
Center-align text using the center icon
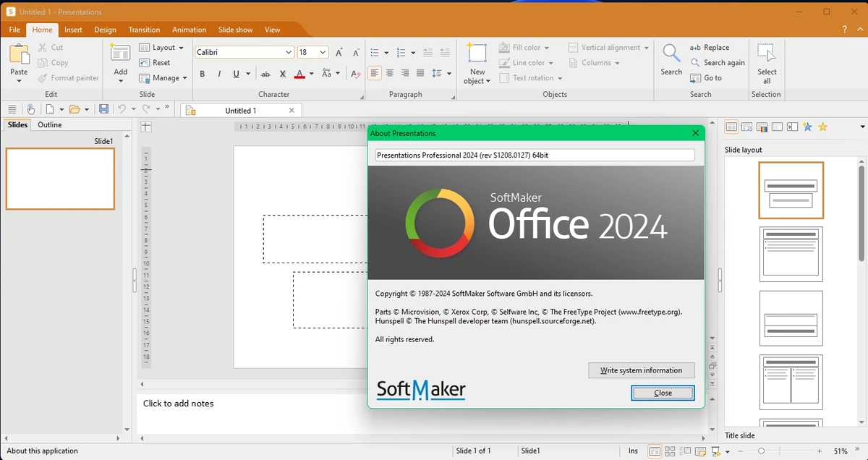390,73
